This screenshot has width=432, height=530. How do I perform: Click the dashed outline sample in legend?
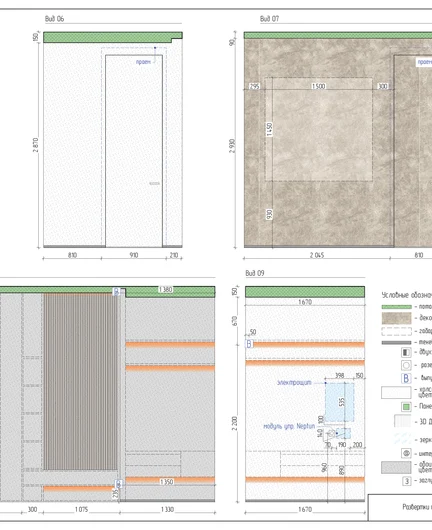point(397,331)
